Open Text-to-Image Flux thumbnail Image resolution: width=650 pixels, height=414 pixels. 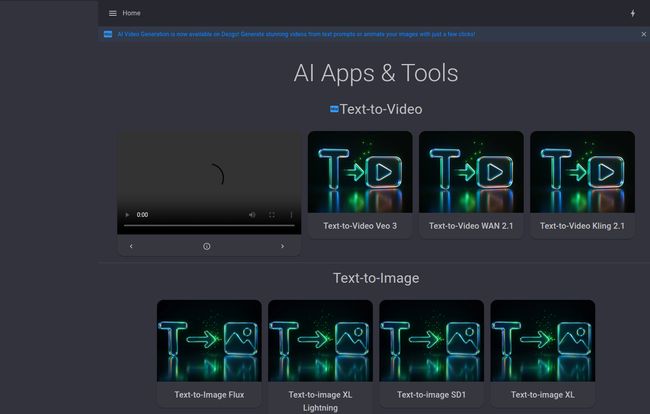(209, 341)
